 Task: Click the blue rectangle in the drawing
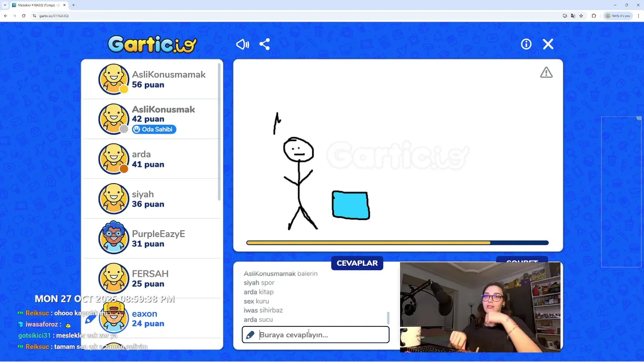coord(351,205)
